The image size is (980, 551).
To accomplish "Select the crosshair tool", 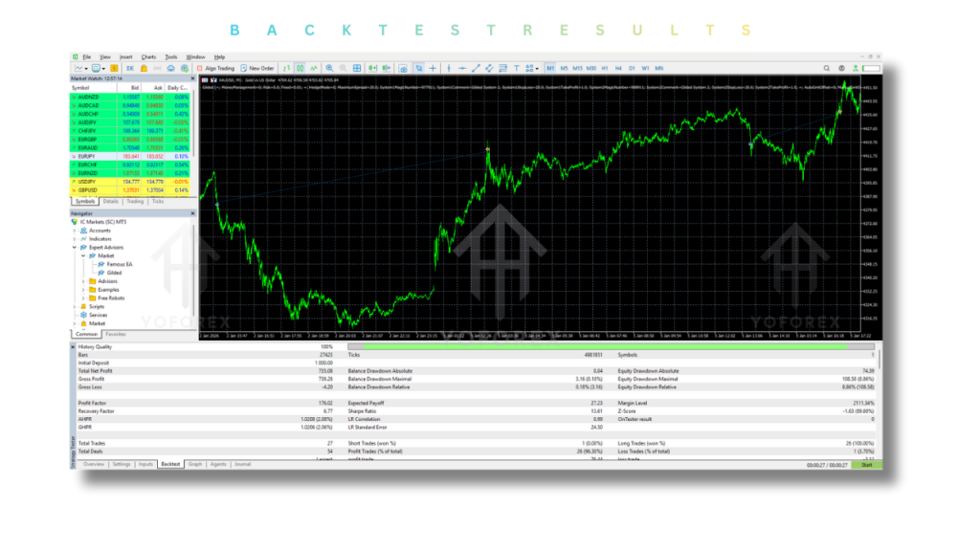I will (x=434, y=69).
